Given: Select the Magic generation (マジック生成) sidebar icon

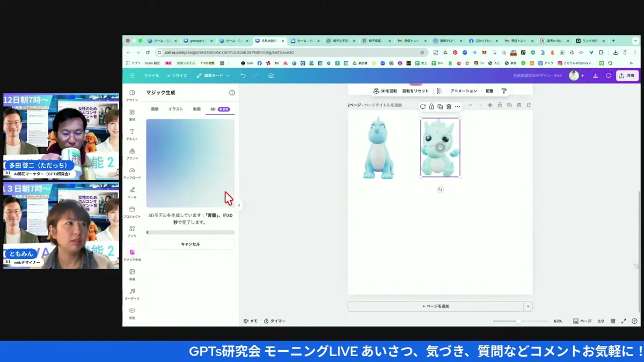Looking at the screenshot, I should pyautogui.click(x=132, y=255).
